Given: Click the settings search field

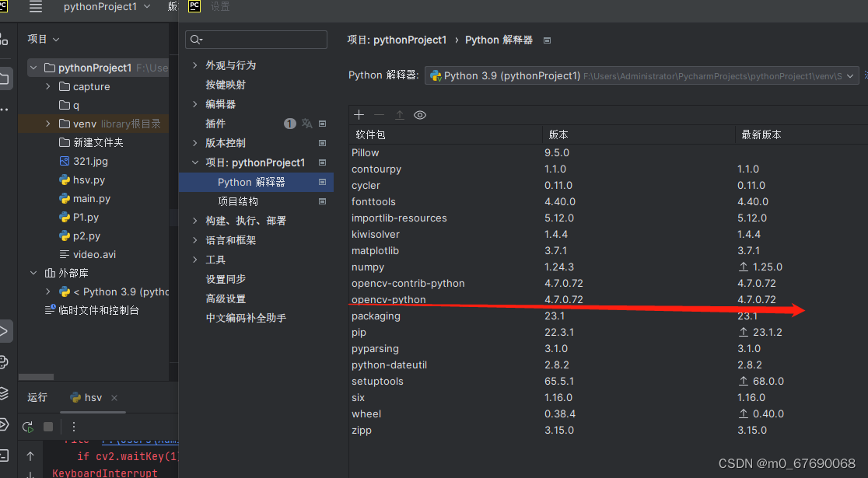Looking at the screenshot, I should coord(257,40).
